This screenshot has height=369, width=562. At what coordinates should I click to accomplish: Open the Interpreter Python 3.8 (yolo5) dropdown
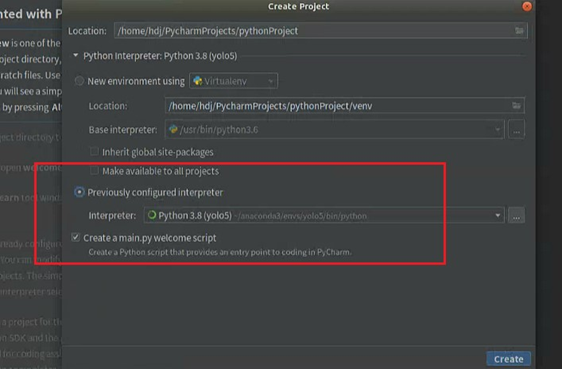324,215
